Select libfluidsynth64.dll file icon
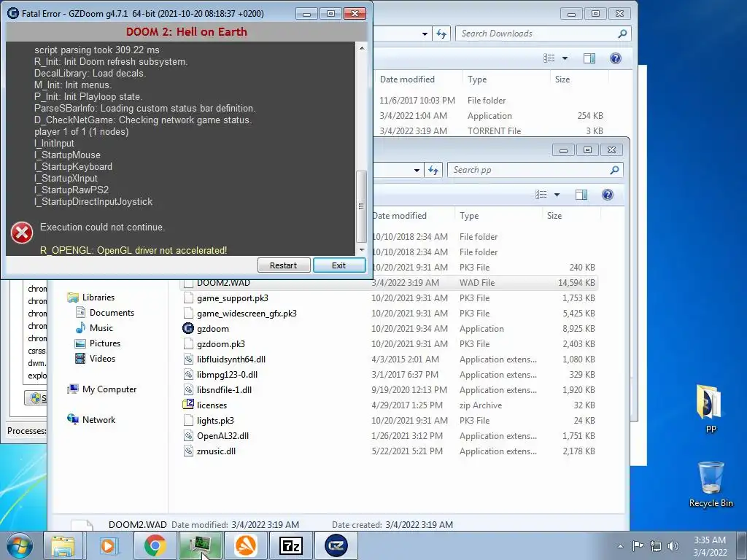The image size is (747, 560). [188, 359]
